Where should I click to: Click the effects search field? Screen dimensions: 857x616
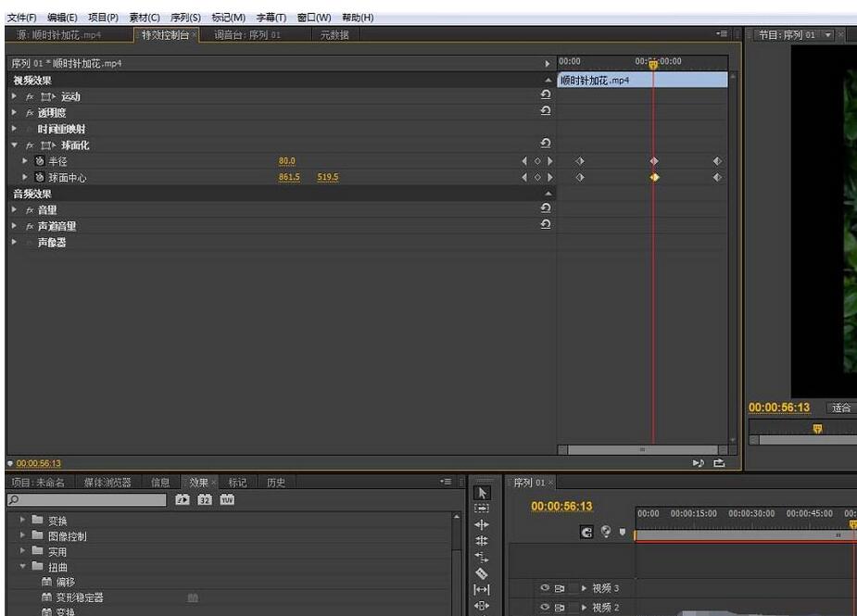pos(88,500)
